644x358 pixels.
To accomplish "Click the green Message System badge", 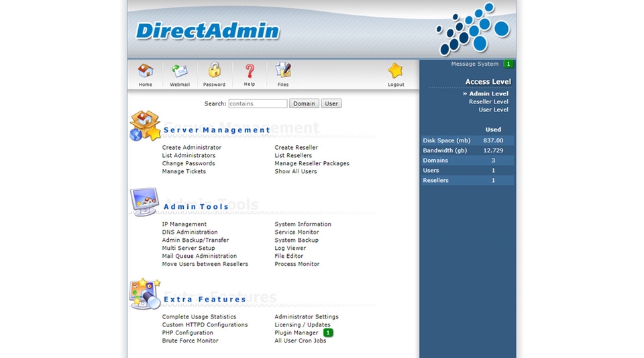I will pos(508,64).
